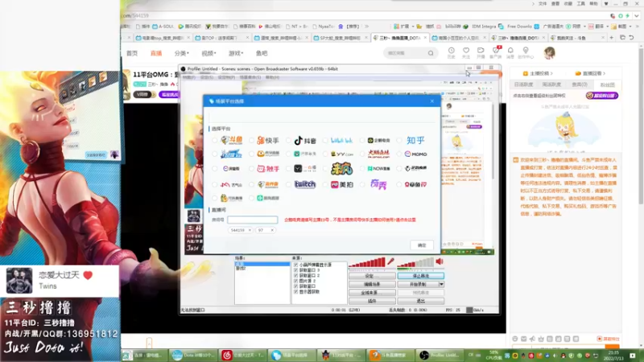Toggle the 图片源 2 source checkbox
The image size is (644, 362).
[295, 281]
